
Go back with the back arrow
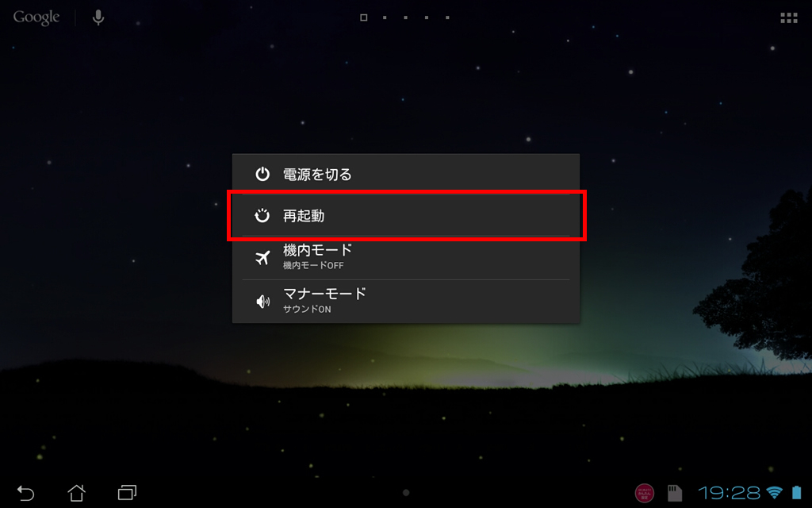25,492
